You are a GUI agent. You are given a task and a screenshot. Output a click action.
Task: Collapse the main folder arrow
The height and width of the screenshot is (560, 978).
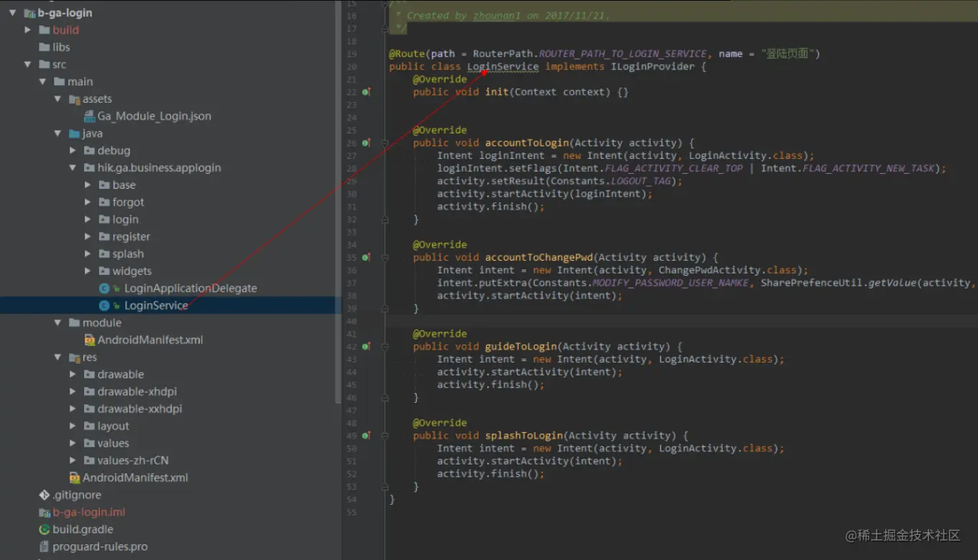tap(42, 82)
